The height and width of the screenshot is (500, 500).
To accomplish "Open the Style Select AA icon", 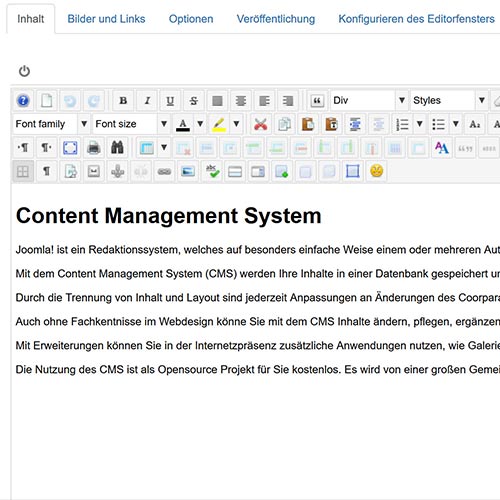I will click(442, 147).
